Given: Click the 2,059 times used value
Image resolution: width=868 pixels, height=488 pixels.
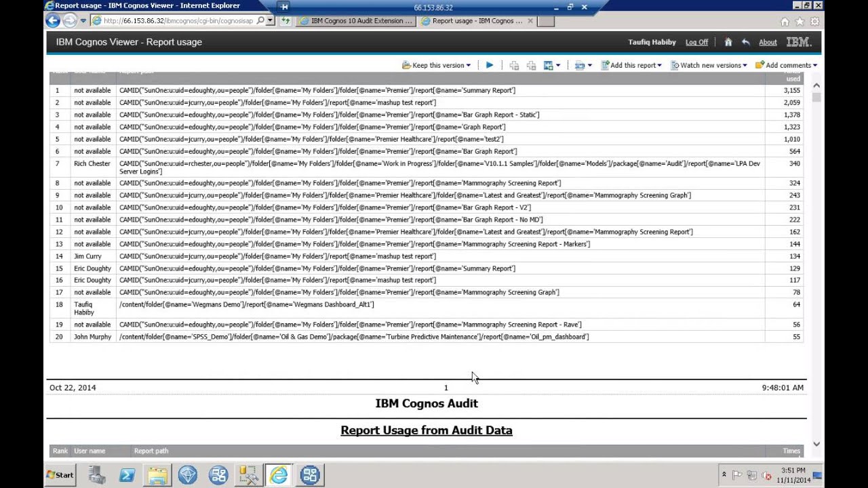Looking at the screenshot, I should coord(791,102).
